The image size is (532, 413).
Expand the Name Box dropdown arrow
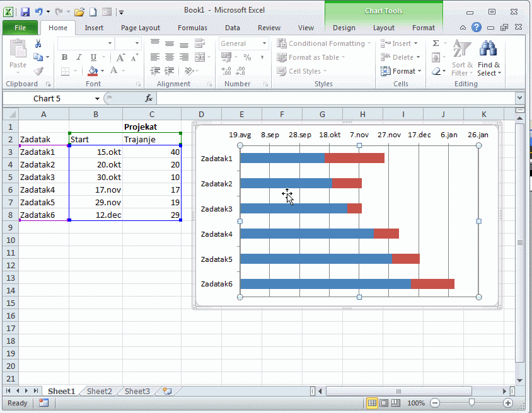click(x=97, y=98)
